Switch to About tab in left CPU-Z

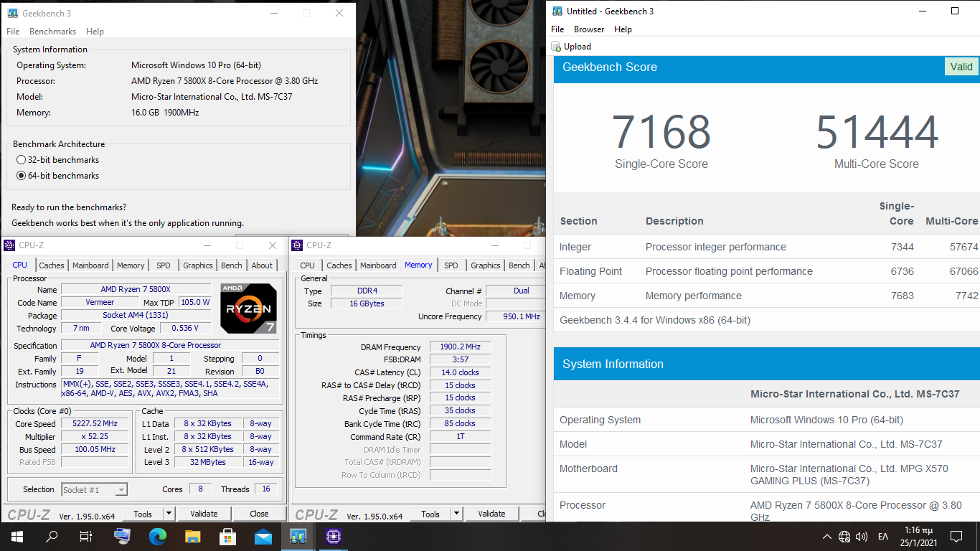click(262, 265)
